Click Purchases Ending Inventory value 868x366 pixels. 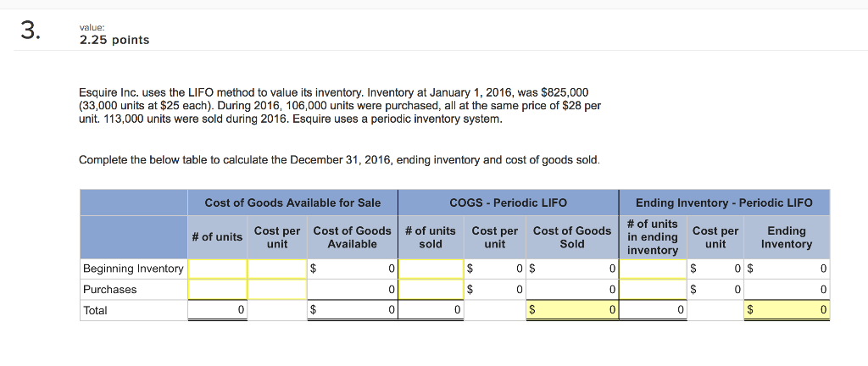[x=786, y=289]
